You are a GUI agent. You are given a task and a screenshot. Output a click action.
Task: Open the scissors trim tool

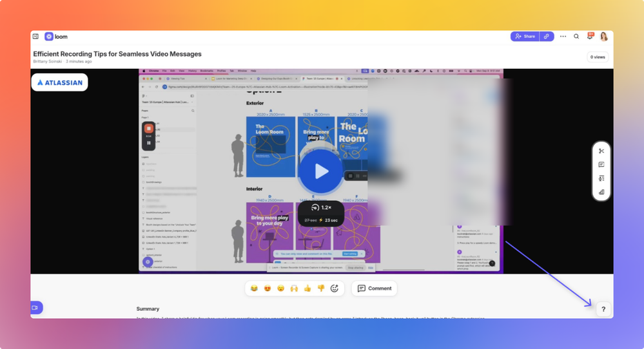pos(601,151)
